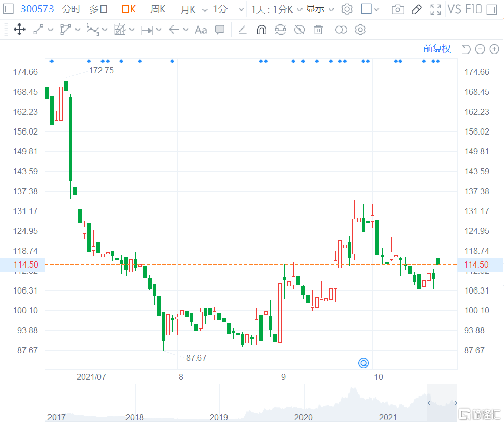The image size is (504, 424).
Task: Zoom in the chart with plus icon
Action: 494,49
